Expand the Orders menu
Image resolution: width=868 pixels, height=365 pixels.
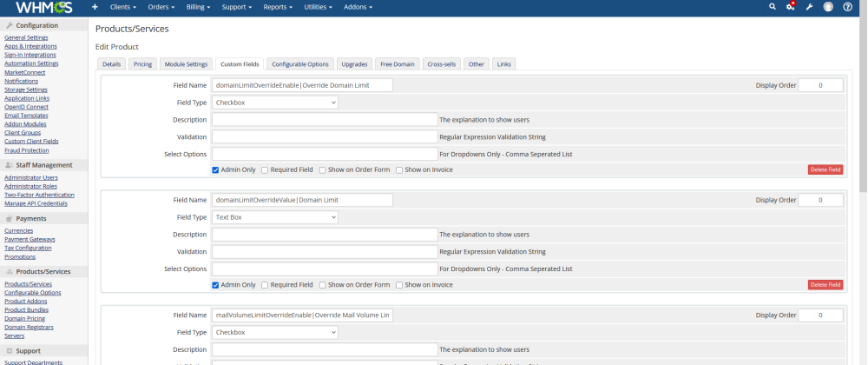point(161,7)
